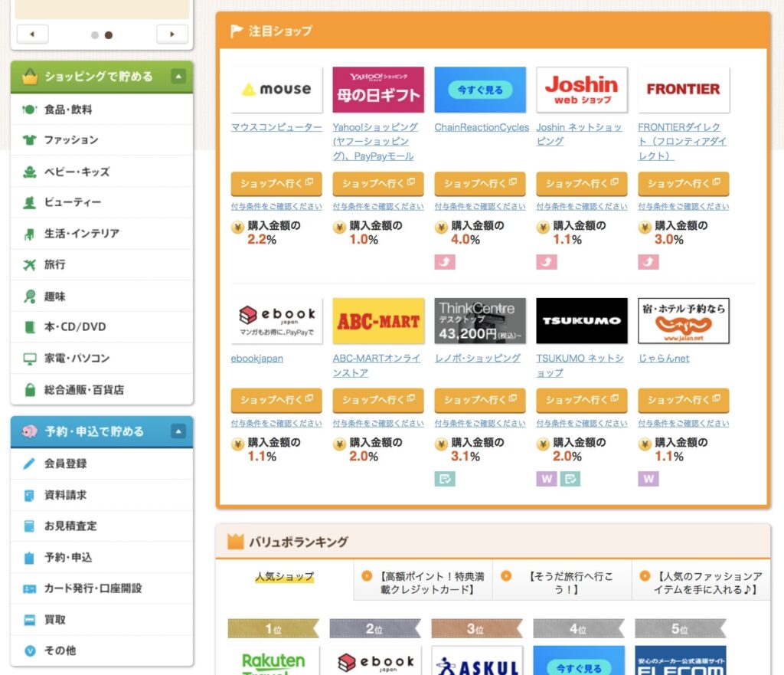The image size is (784, 675).
Task: Select the first carousel pagination dot
Action: 94,35
